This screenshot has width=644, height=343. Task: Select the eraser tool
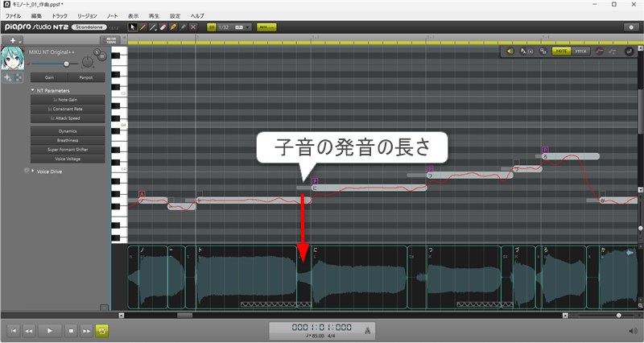(163, 27)
